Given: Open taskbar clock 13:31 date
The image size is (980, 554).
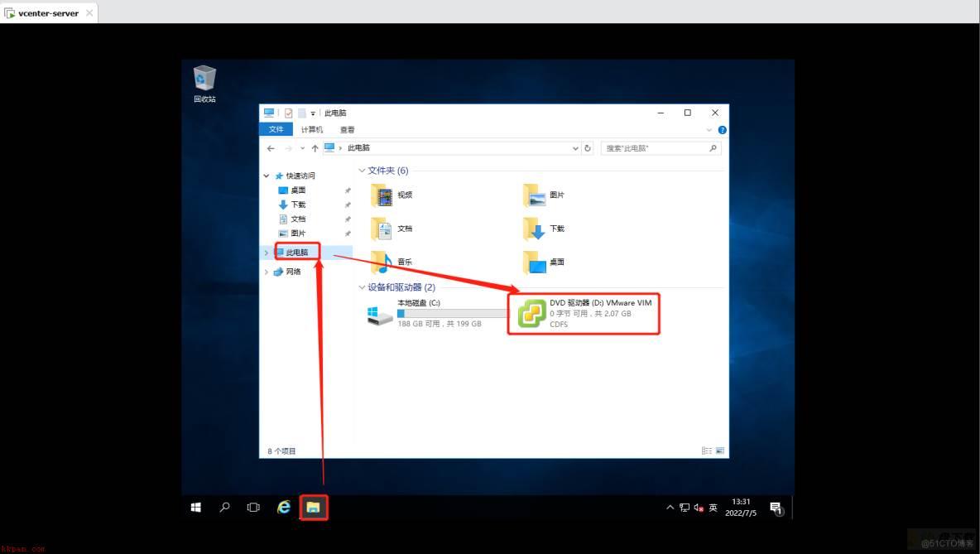Looking at the screenshot, I should point(741,507).
